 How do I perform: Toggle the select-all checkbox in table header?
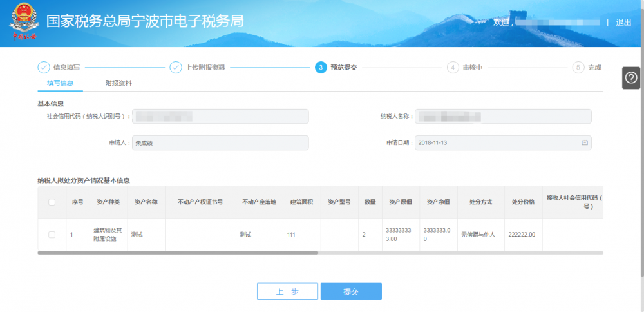(52, 202)
